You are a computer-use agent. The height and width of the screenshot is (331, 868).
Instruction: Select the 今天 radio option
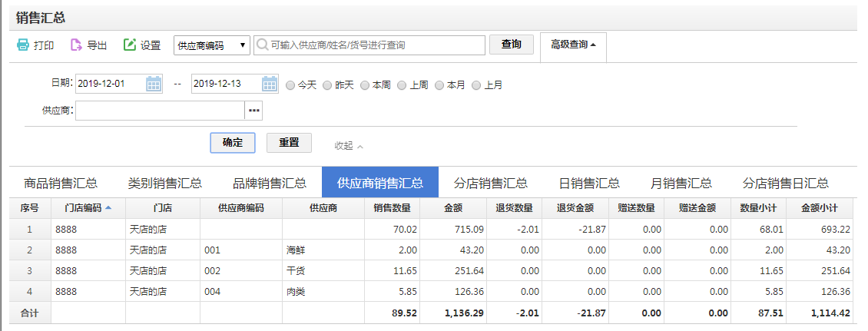click(290, 86)
